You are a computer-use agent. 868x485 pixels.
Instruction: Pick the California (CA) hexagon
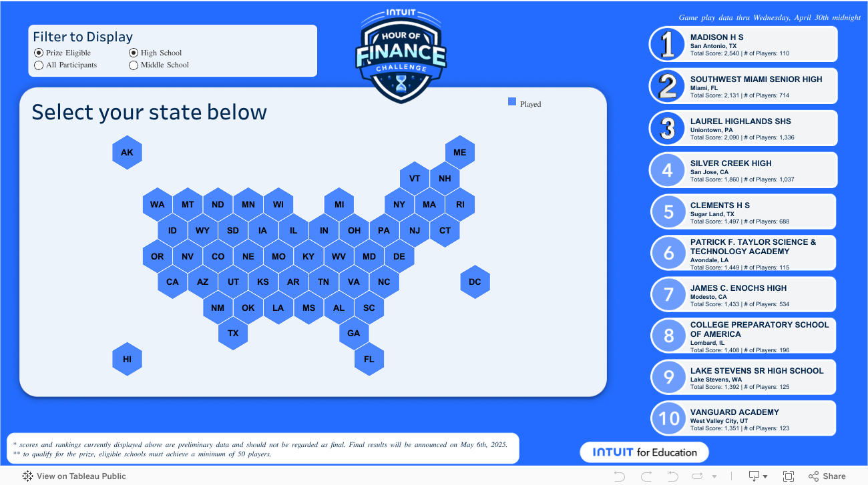[x=172, y=282]
